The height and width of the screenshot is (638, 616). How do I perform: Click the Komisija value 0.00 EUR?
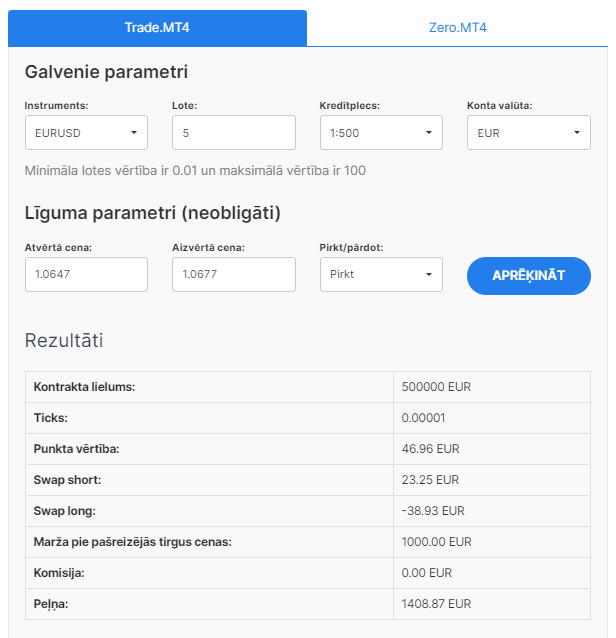coord(426,573)
